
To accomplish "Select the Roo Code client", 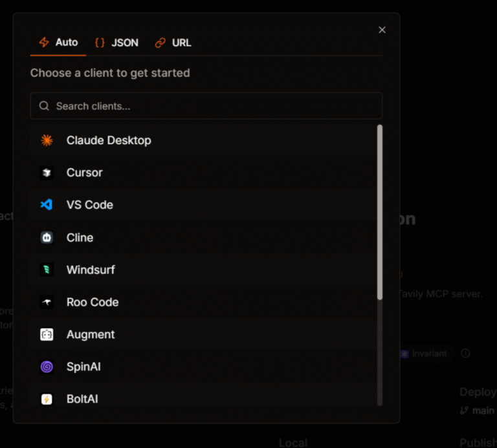I will (x=204, y=302).
